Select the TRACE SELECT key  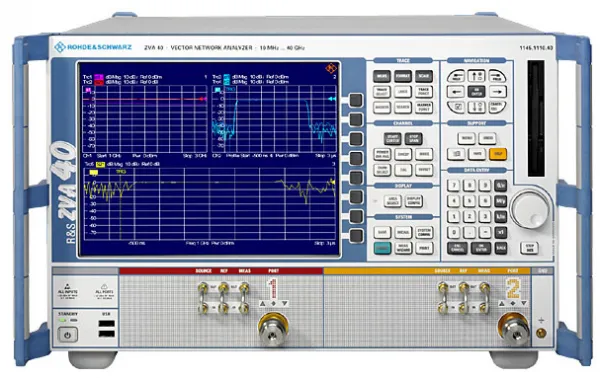tap(382, 91)
